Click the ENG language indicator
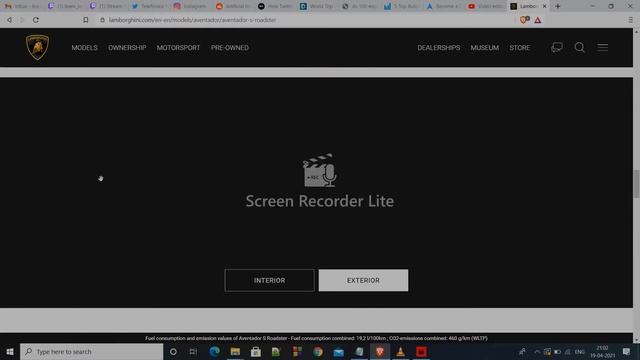This screenshot has height=360, width=640. pyautogui.click(x=580, y=352)
